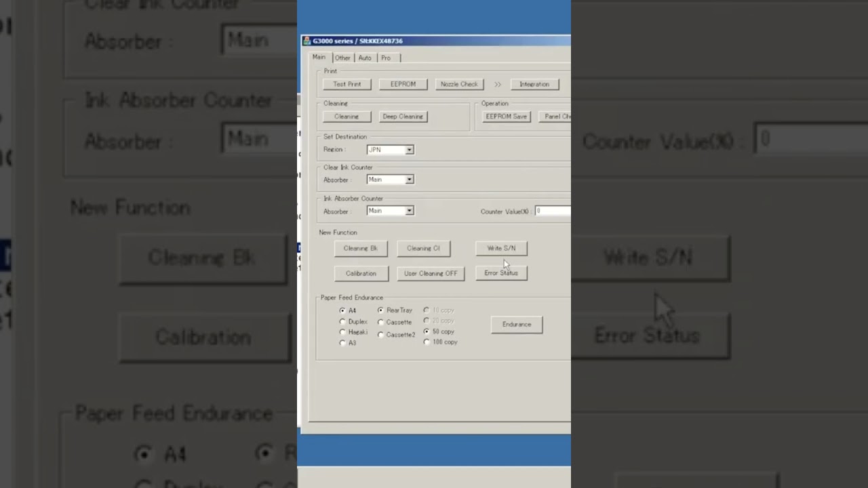Open the Pro tab

(386, 58)
